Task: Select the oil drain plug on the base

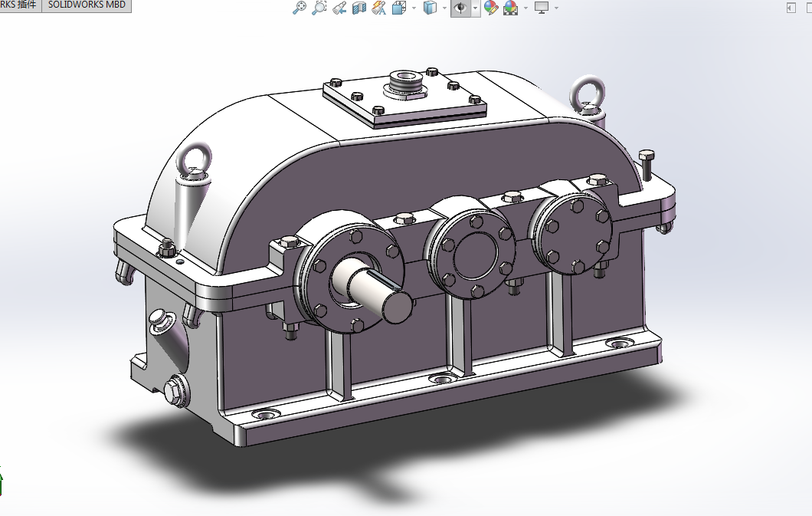Action: pyautogui.click(x=176, y=390)
